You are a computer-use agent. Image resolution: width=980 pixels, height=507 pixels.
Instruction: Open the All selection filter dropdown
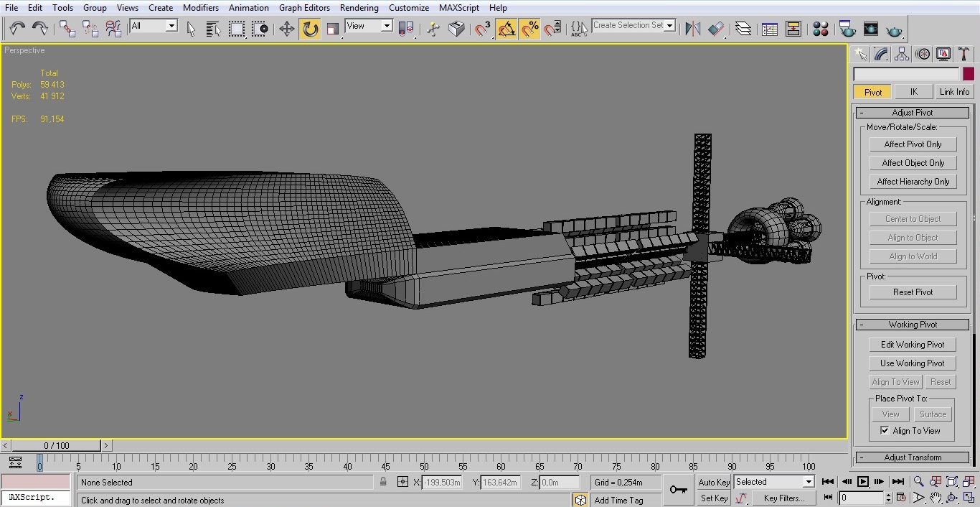(154, 26)
